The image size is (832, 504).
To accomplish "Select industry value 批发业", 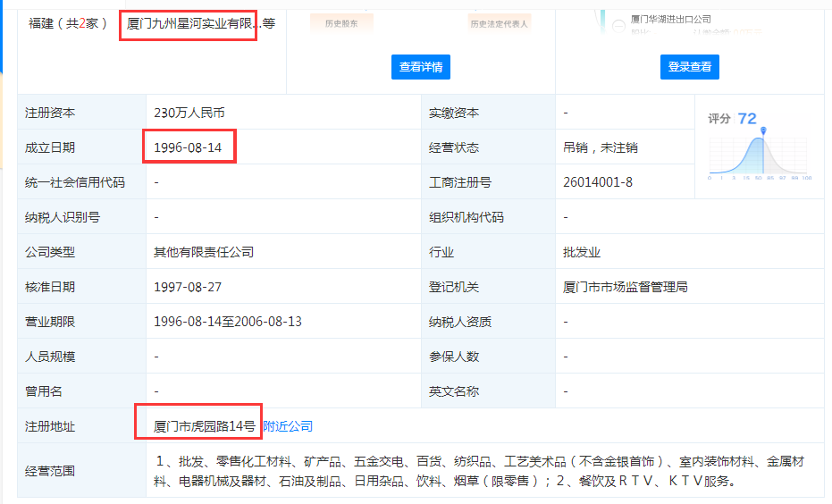I will (x=582, y=252).
